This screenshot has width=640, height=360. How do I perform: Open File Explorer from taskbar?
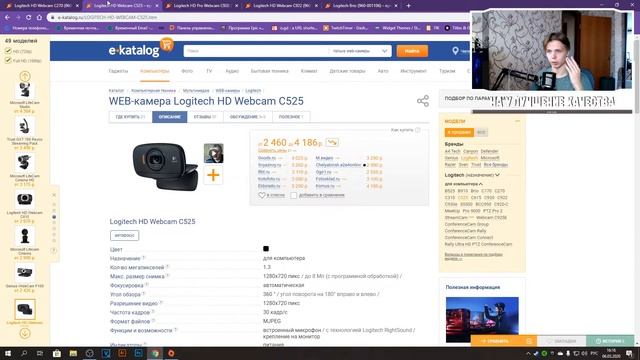point(73,353)
